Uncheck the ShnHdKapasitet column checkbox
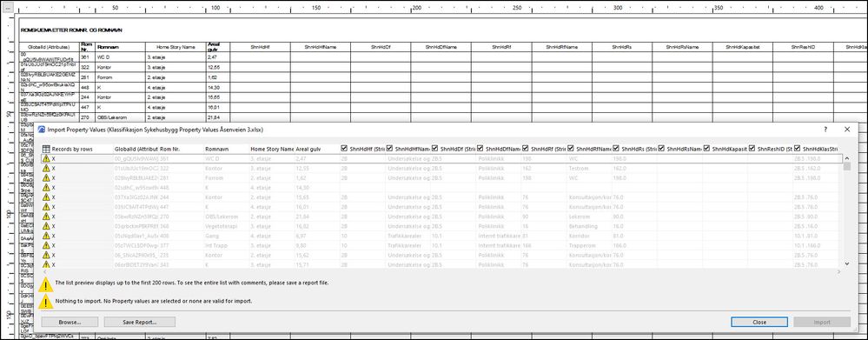868x340 pixels. click(x=706, y=149)
